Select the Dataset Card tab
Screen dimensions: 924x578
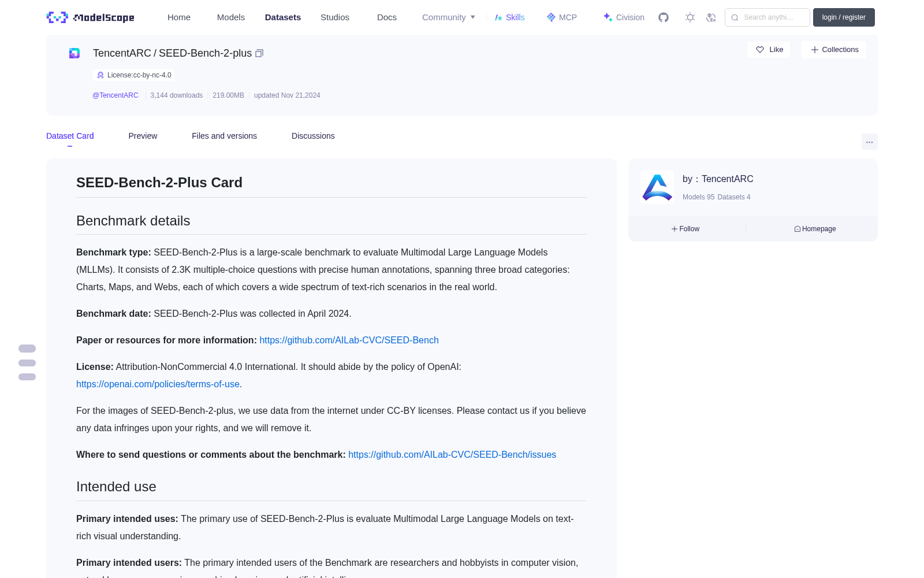coord(70,136)
